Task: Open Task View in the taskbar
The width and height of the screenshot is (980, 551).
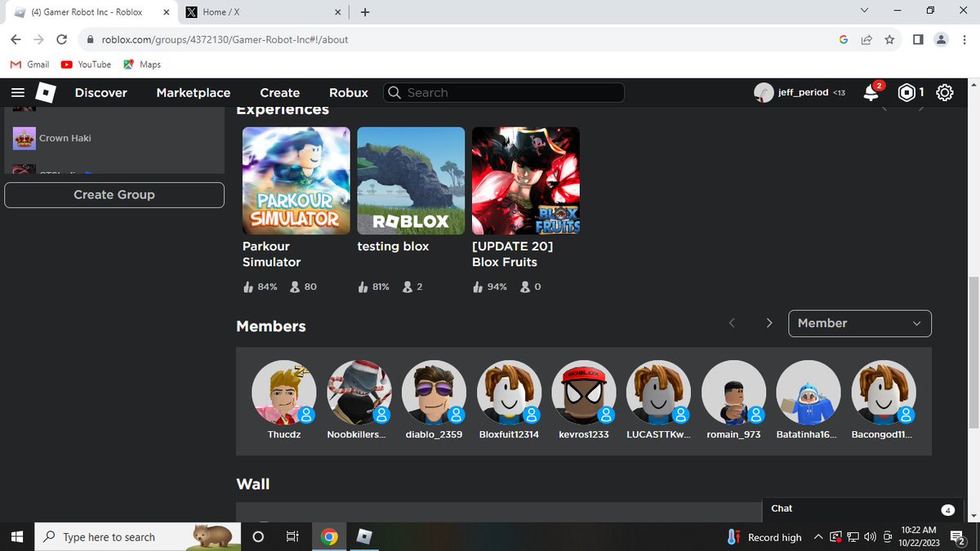Action: tap(292, 536)
